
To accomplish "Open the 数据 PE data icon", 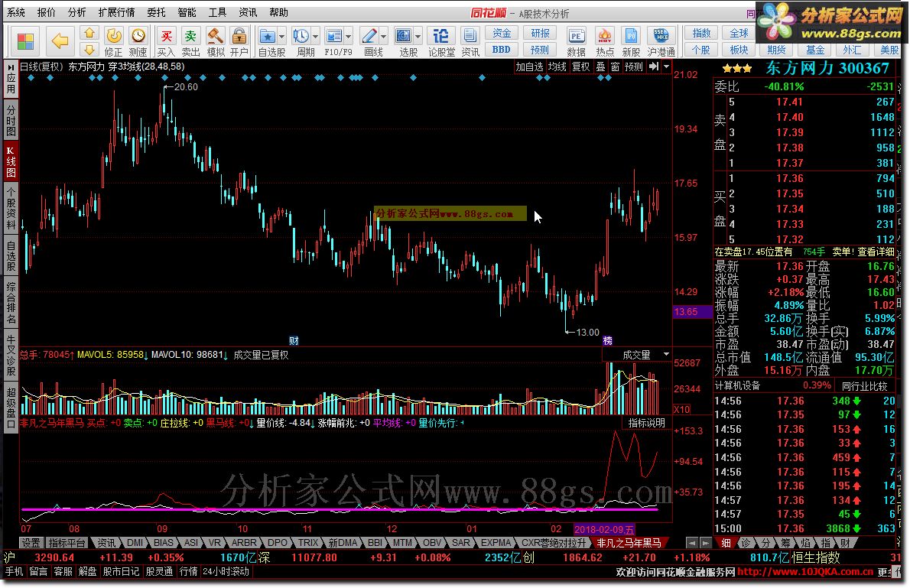I will point(576,42).
